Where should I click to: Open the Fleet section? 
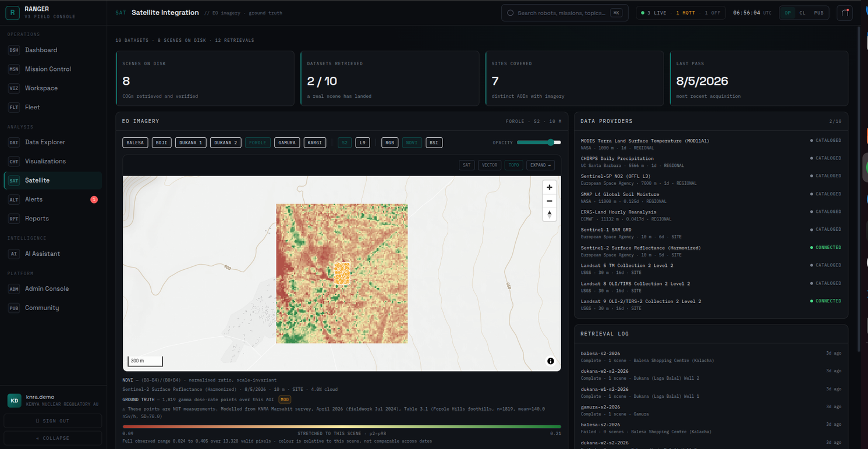tap(52, 107)
